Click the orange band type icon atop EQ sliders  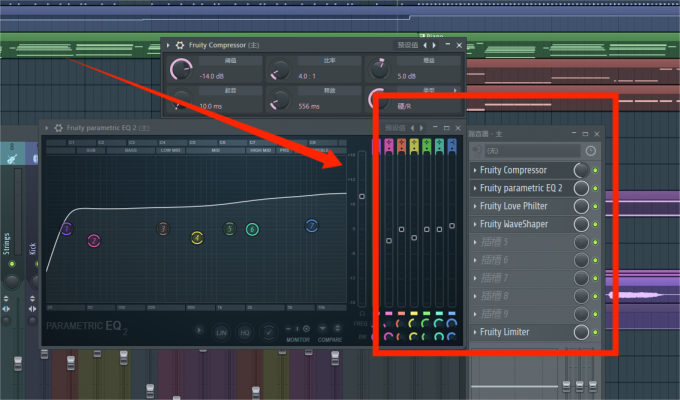pyautogui.click(x=402, y=146)
